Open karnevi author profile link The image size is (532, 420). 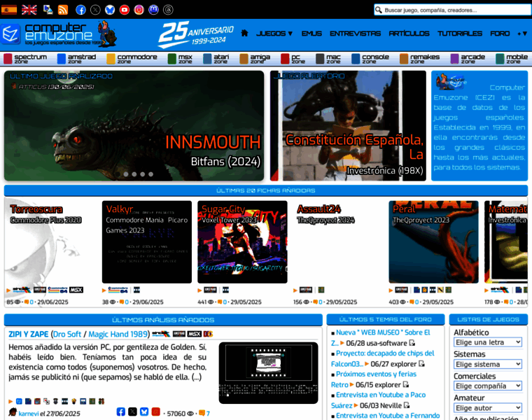pyautogui.click(x=29, y=414)
